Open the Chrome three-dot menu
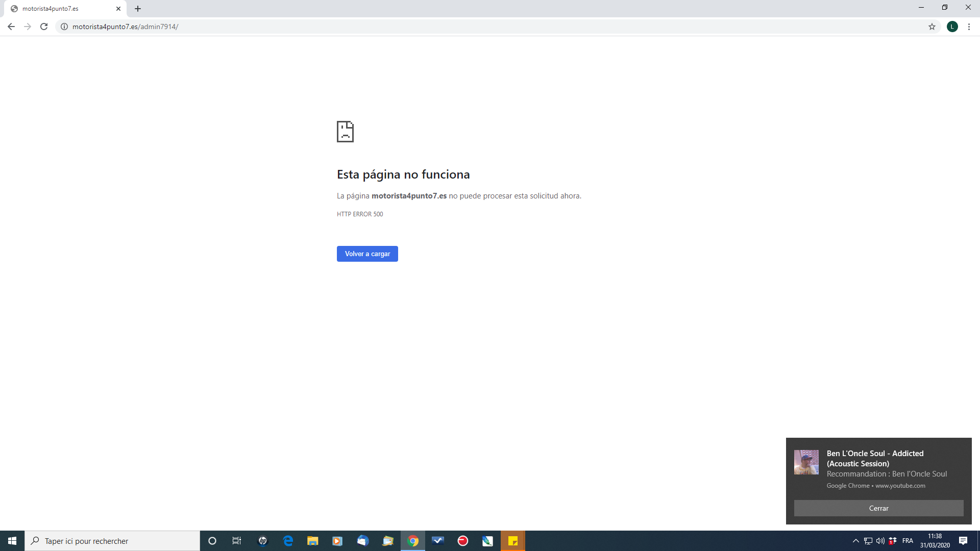Image resolution: width=980 pixels, height=551 pixels. (x=969, y=27)
